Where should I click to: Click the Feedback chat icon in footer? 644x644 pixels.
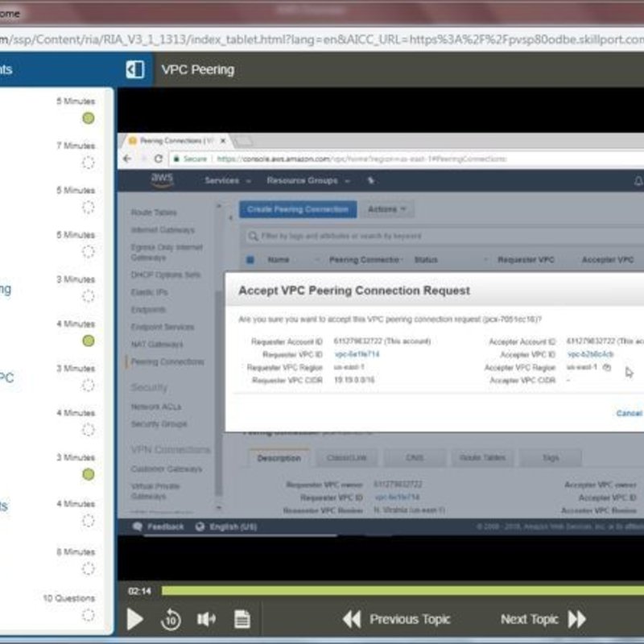(x=138, y=526)
